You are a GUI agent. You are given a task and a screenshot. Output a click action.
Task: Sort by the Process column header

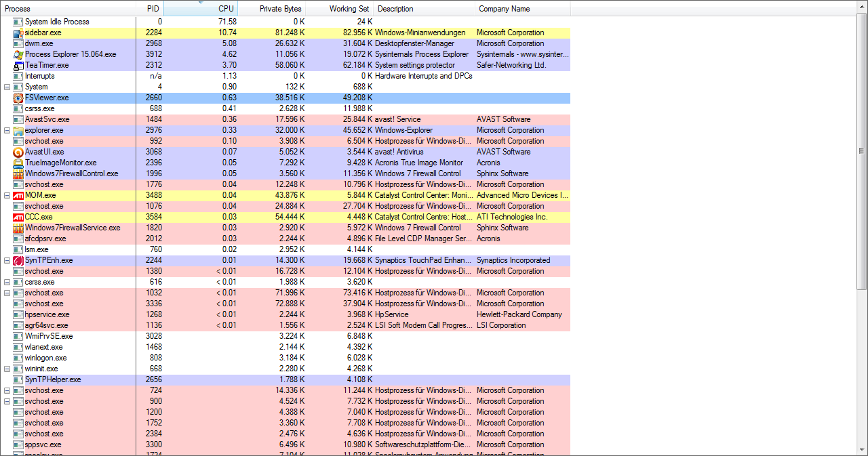68,9
